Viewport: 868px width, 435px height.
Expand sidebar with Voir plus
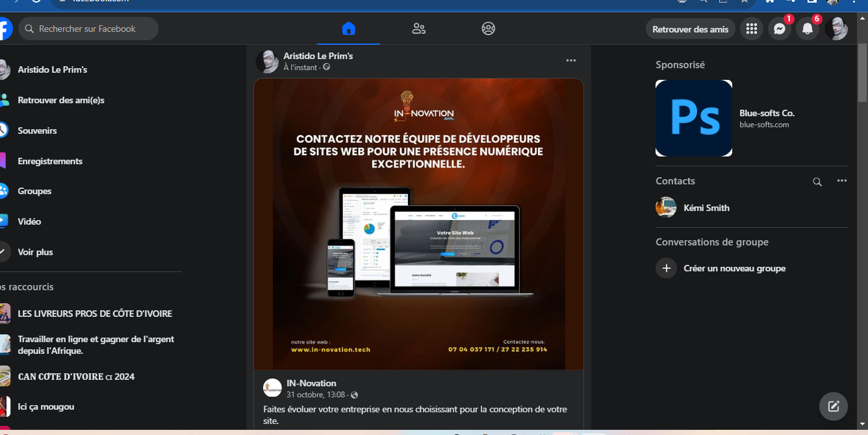(35, 252)
